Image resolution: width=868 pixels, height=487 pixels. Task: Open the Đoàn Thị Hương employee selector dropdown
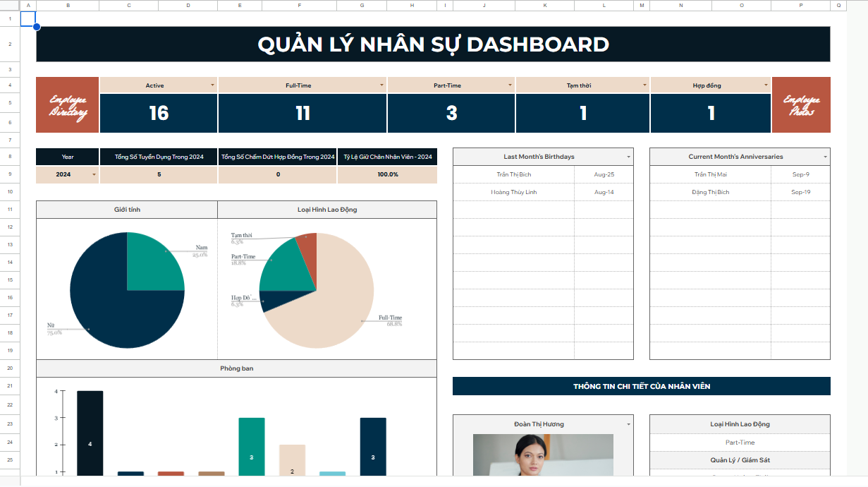[628, 424]
